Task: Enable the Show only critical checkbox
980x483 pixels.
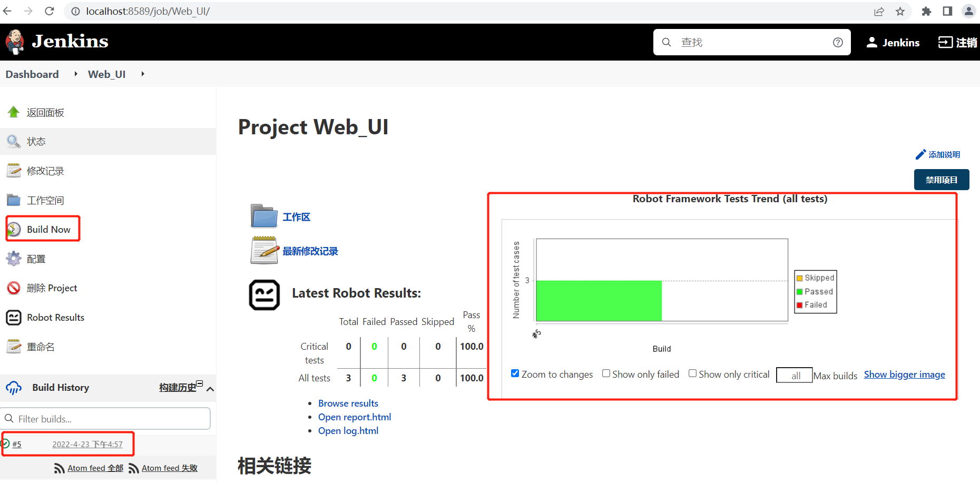Action: (x=693, y=373)
